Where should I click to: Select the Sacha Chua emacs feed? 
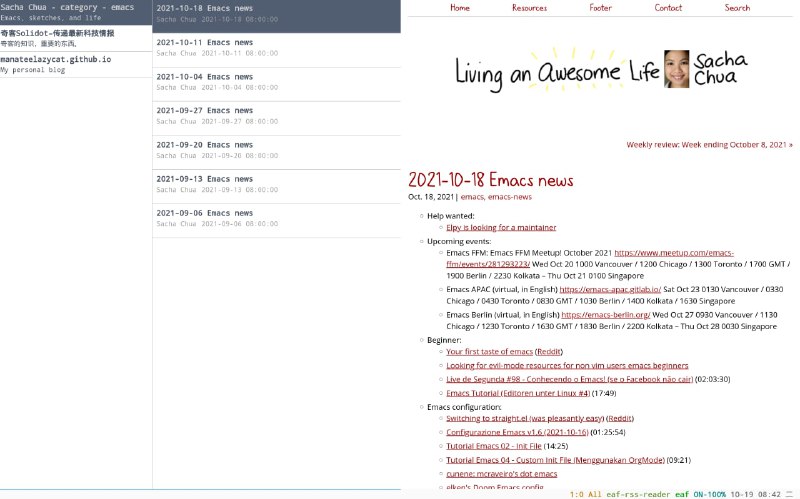75,12
